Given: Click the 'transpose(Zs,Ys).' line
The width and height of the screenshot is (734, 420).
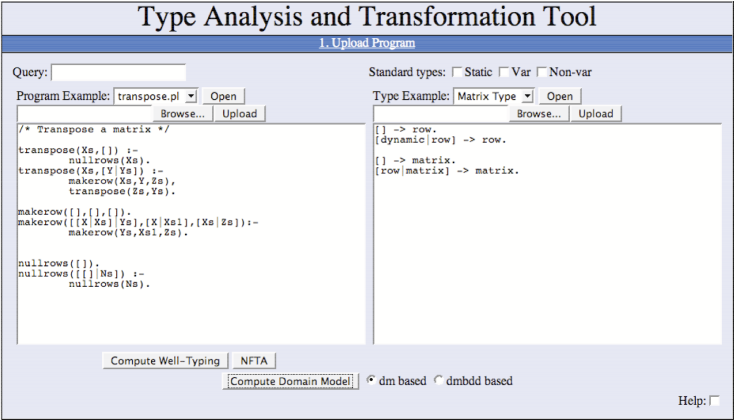Looking at the screenshot, I should pyautogui.click(x=122, y=192).
